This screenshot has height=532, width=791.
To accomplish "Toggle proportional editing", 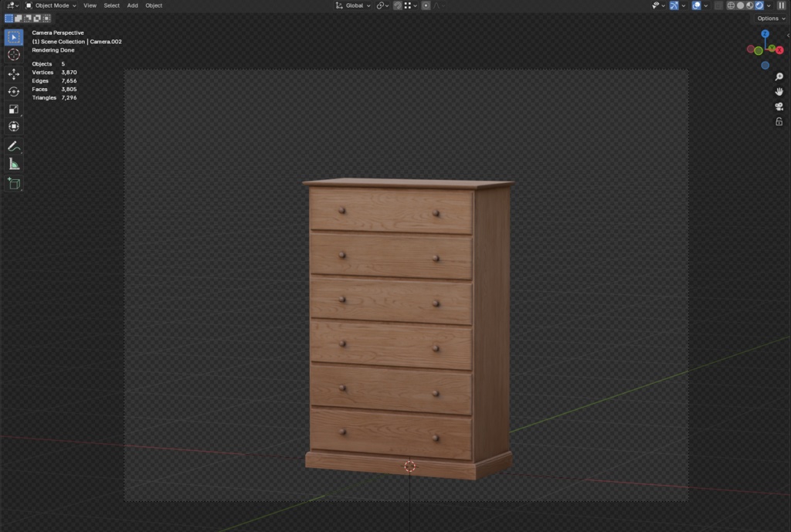I will point(426,5).
